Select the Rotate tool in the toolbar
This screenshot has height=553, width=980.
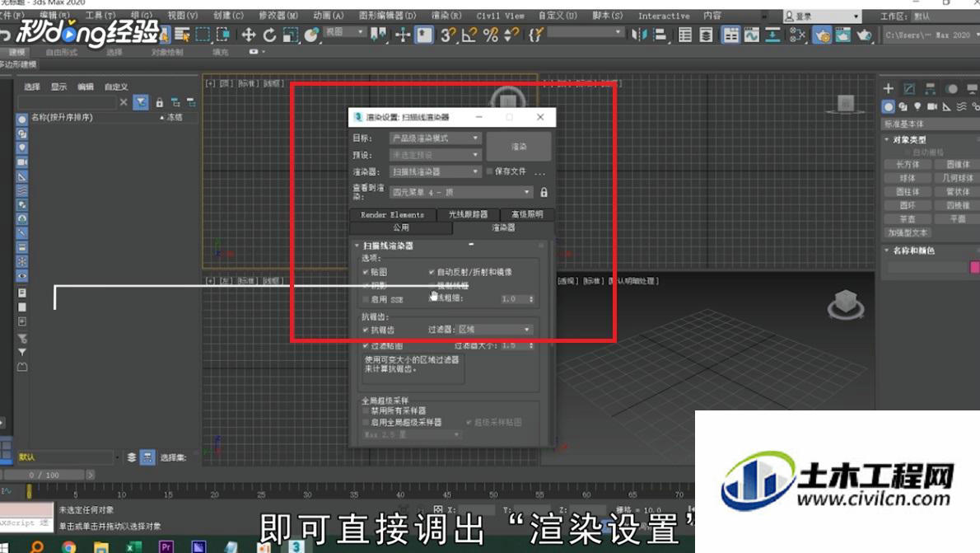269,35
